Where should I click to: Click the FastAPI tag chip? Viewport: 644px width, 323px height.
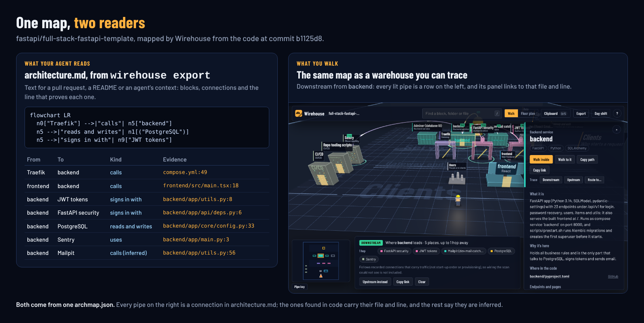tap(538, 148)
